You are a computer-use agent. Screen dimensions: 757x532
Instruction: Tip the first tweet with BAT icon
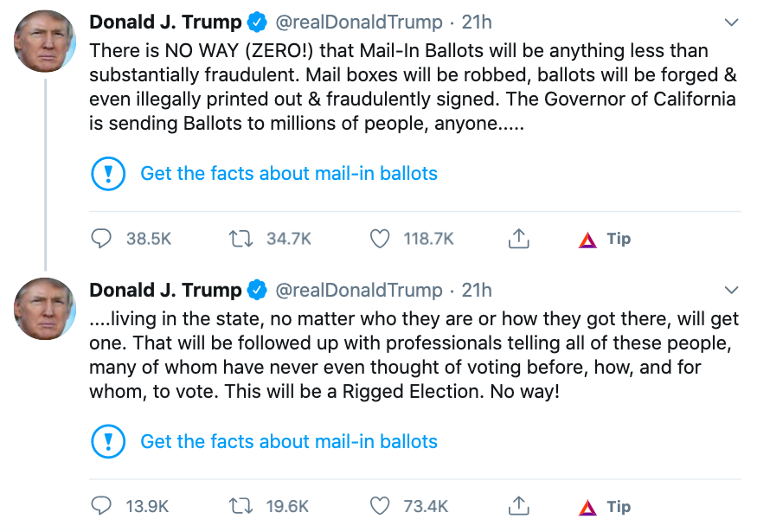pos(588,240)
